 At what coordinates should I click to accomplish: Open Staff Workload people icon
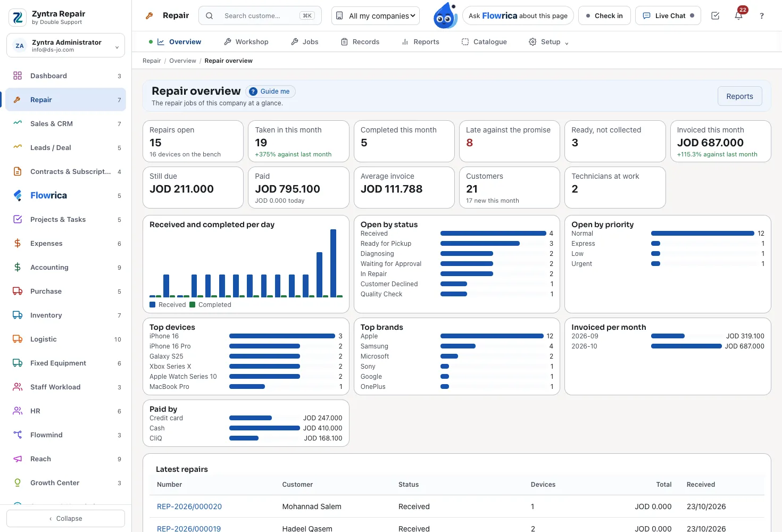coord(18,387)
